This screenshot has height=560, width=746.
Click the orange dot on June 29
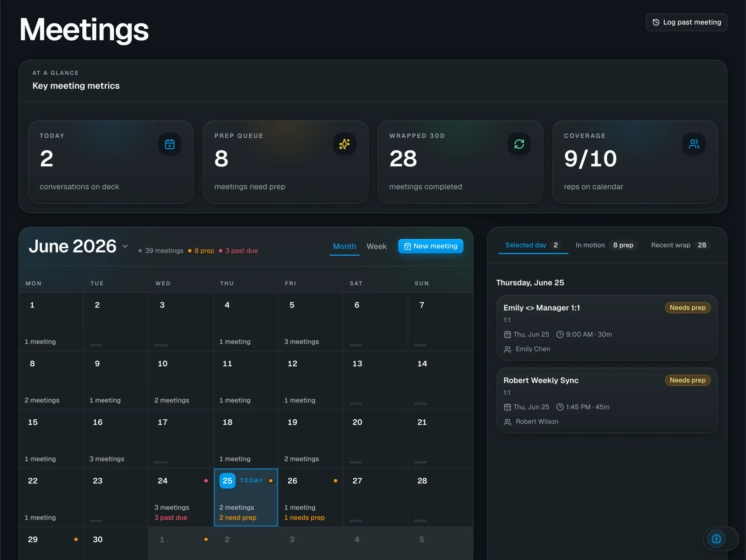76,539
